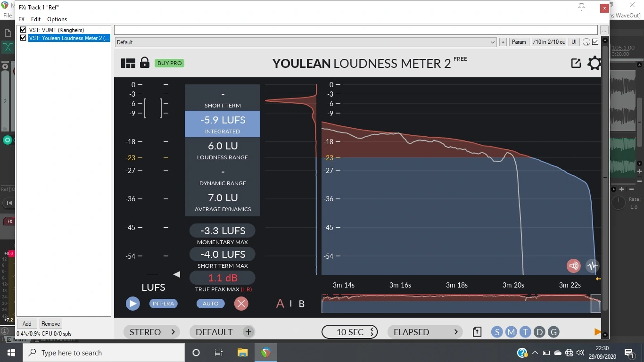Click the blue play button

click(x=132, y=304)
